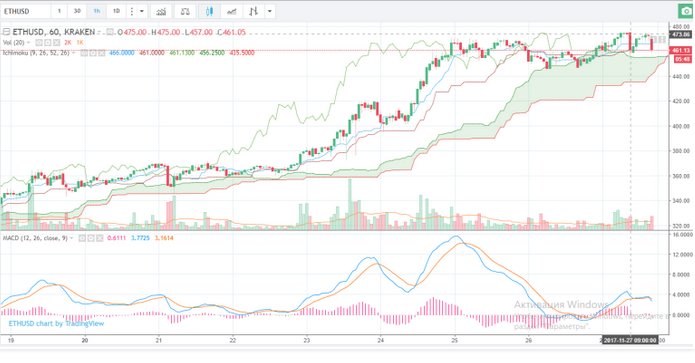The image size is (695, 363).
Task: Click the Vol (20) indicator label
Action: pyautogui.click(x=13, y=43)
